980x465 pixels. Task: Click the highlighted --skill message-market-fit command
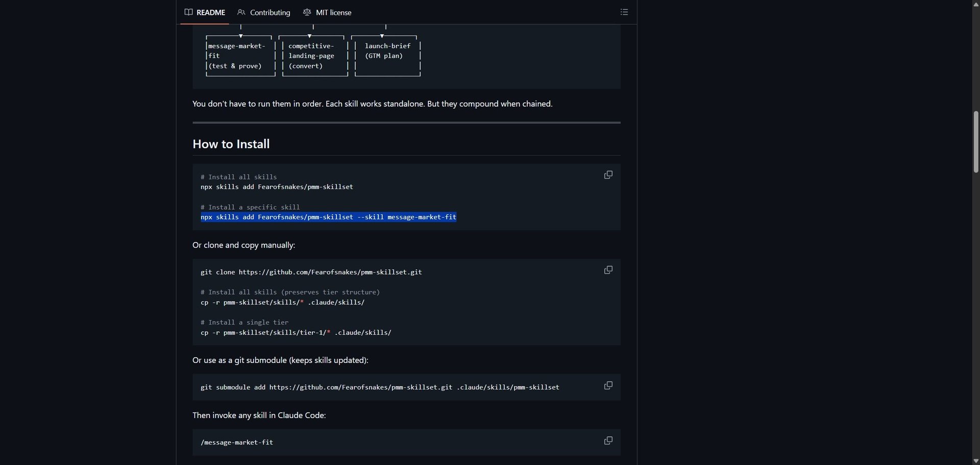pyautogui.click(x=328, y=217)
